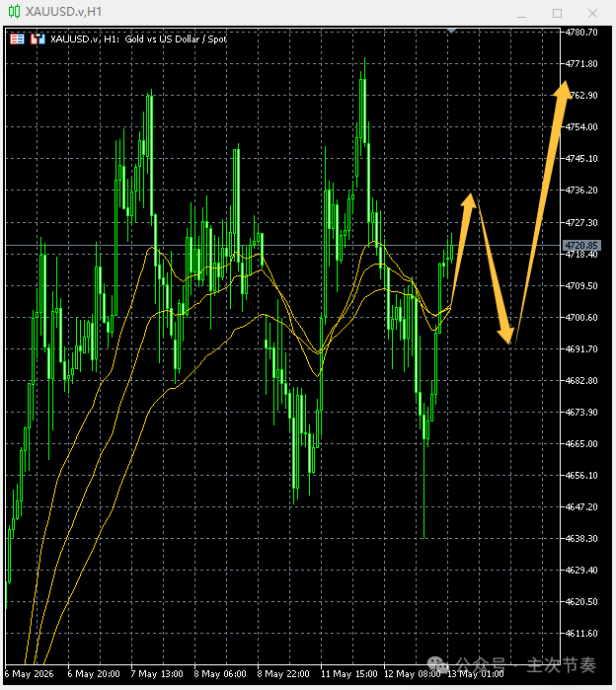Click the 4656.10 price scale label
Screen dimensions: 616x690
(x=581, y=475)
